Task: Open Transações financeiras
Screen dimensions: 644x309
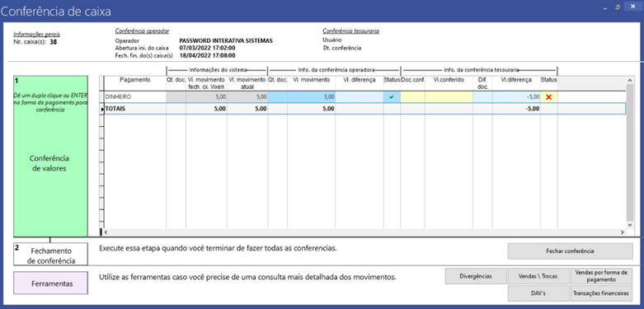Action: (x=602, y=293)
